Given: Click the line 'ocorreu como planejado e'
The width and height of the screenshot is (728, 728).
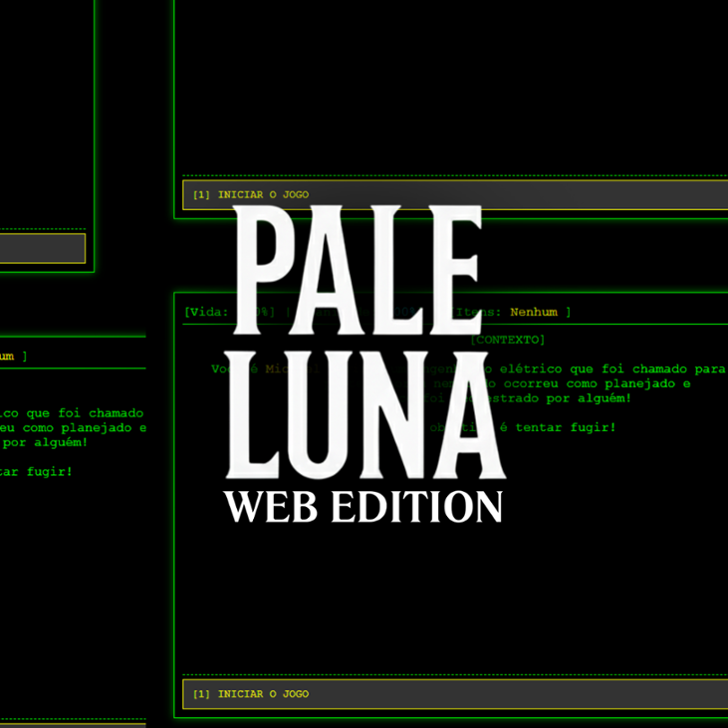Looking at the screenshot, I should tap(598, 384).
